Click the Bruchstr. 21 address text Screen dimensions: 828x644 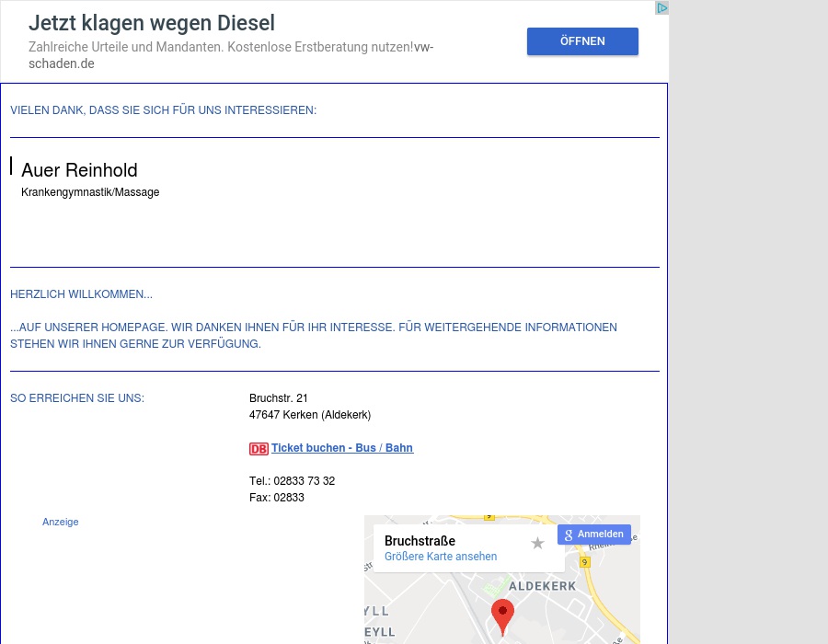coord(279,398)
